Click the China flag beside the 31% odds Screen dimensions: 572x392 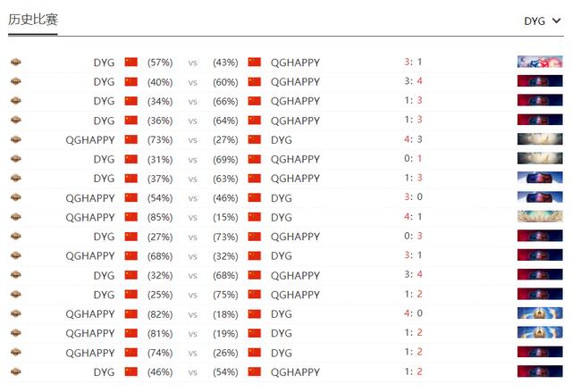[x=131, y=159]
